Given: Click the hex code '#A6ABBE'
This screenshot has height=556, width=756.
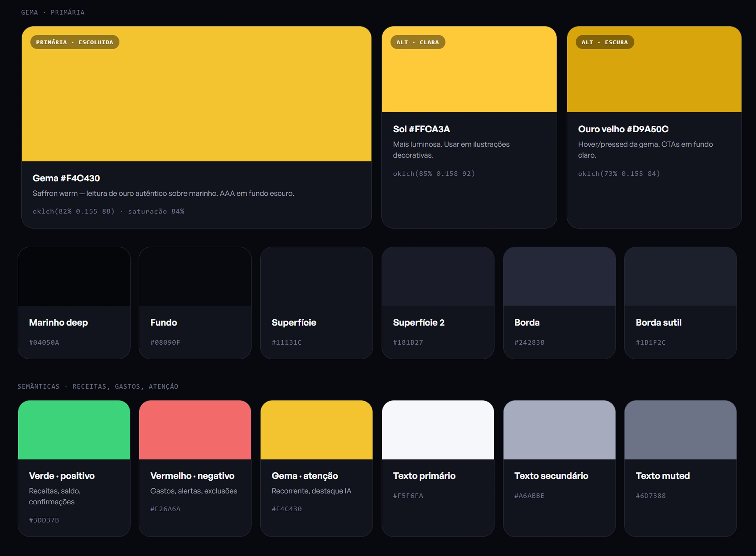Looking at the screenshot, I should pyautogui.click(x=529, y=496).
